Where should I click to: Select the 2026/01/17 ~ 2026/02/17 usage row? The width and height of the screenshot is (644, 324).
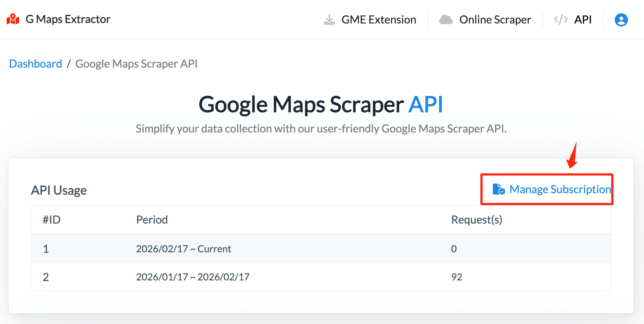(x=193, y=277)
